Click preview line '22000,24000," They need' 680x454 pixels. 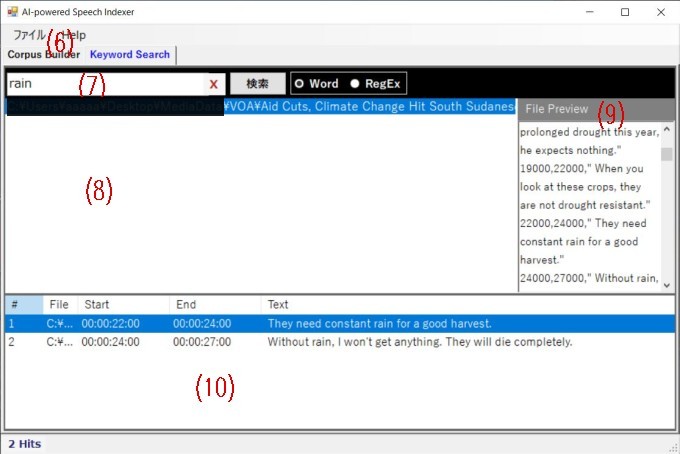(583, 223)
